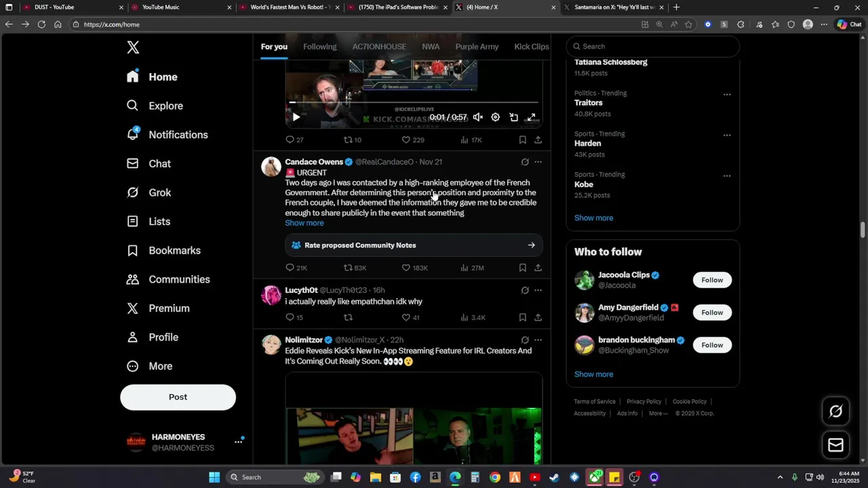
Task: Open Grok explain on Candace Owens post
Action: point(525,162)
